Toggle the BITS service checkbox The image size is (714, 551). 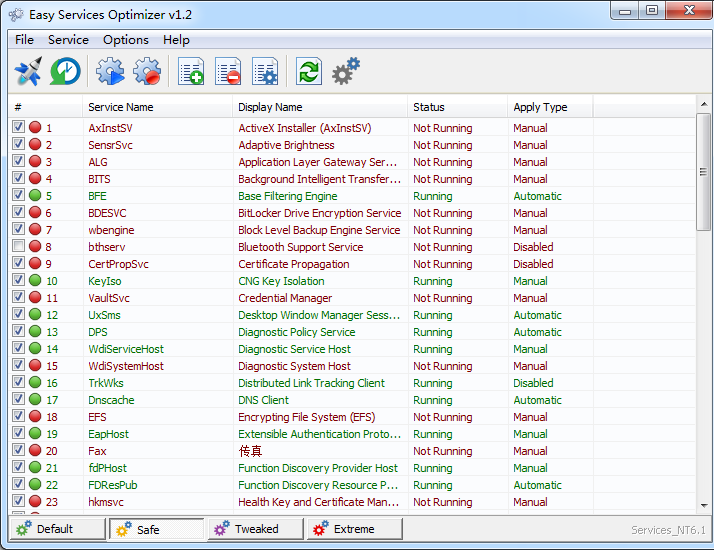coord(18,178)
